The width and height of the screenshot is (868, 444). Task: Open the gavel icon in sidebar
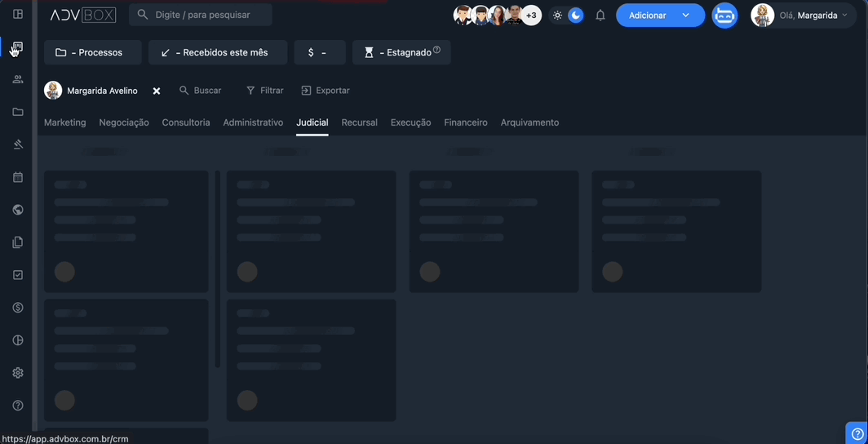[18, 144]
